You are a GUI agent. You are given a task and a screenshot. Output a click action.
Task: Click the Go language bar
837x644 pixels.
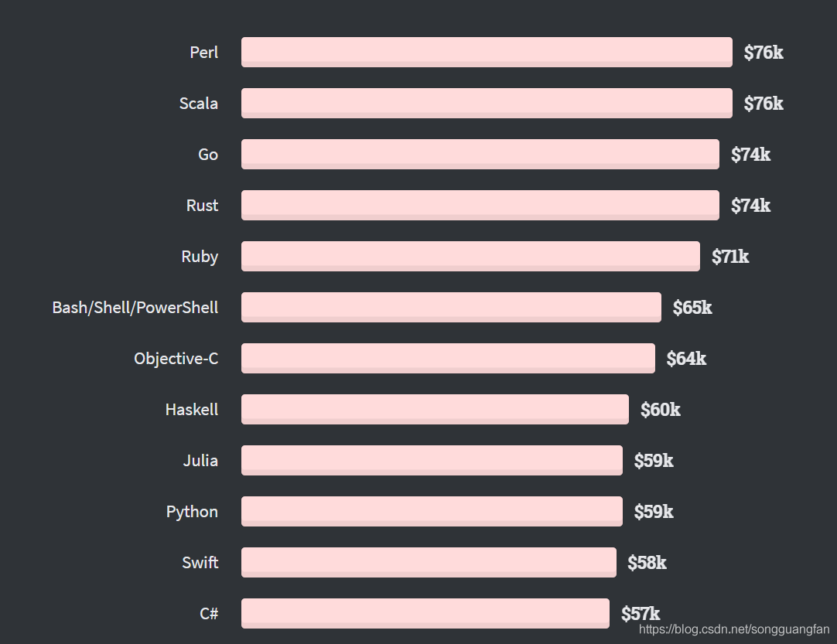pos(480,154)
